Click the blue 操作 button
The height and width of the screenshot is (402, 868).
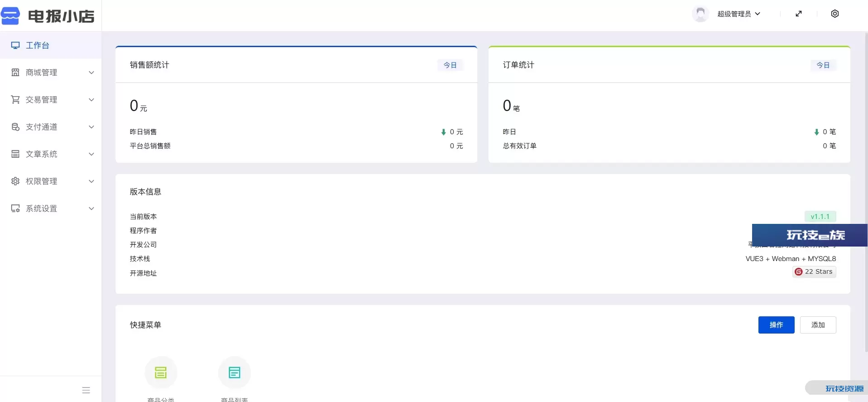coord(776,325)
